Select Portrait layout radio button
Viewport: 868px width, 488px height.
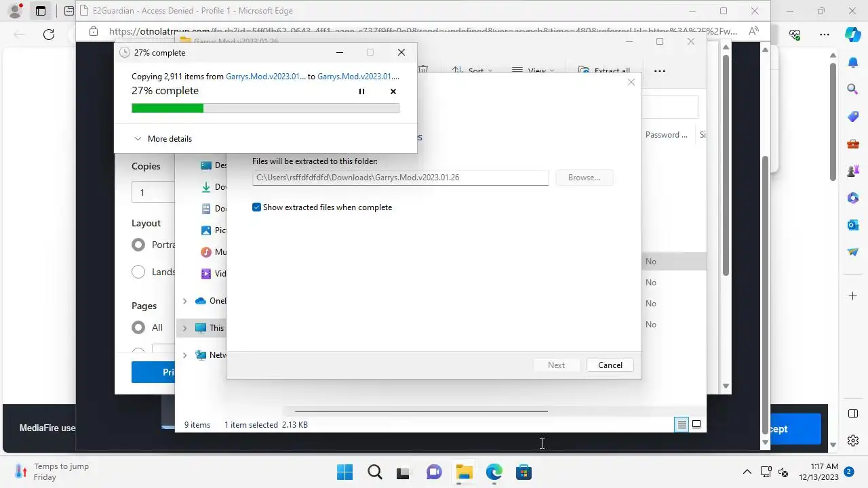[138, 245]
